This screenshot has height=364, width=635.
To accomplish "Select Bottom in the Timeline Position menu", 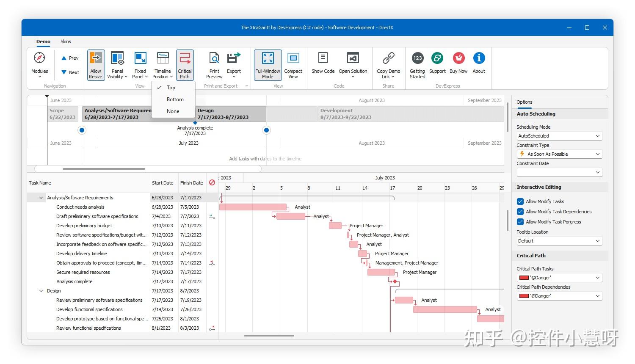I will [x=174, y=99].
